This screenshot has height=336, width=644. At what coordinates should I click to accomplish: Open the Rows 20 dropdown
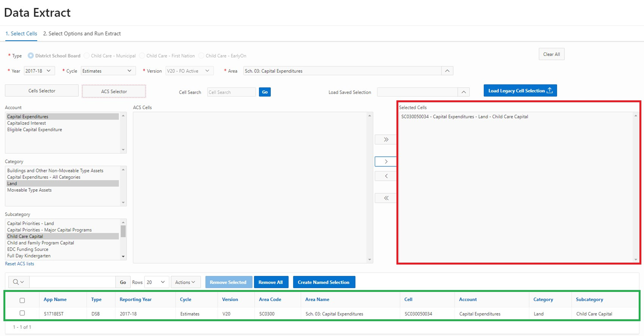[x=156, y=282]
